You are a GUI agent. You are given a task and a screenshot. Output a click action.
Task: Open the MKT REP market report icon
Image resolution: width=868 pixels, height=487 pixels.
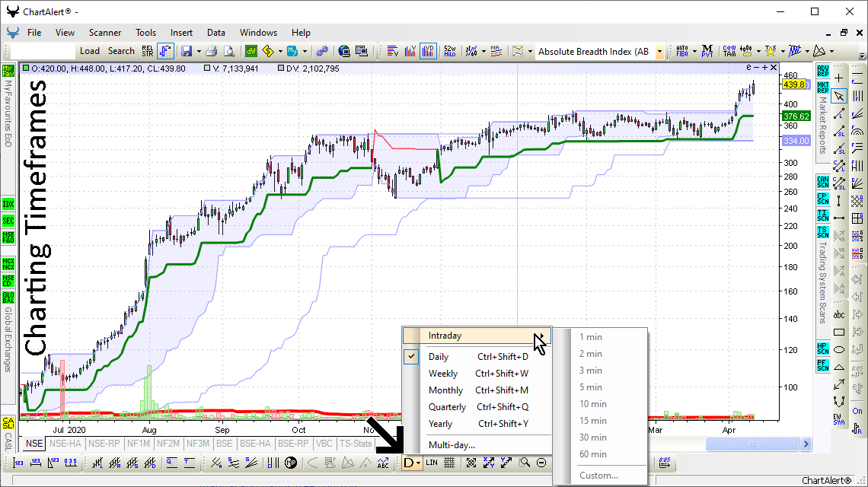(822, 88)
